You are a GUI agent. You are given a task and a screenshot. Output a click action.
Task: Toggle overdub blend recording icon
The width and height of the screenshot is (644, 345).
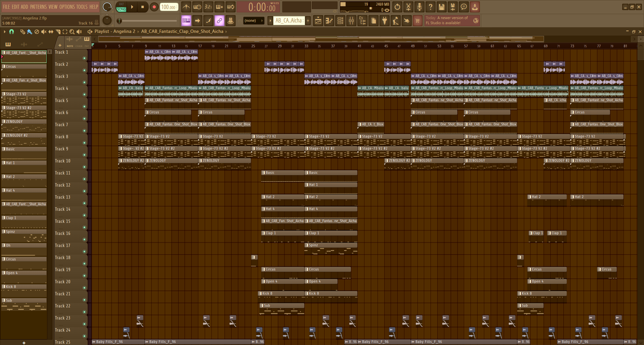click(219, 7)
